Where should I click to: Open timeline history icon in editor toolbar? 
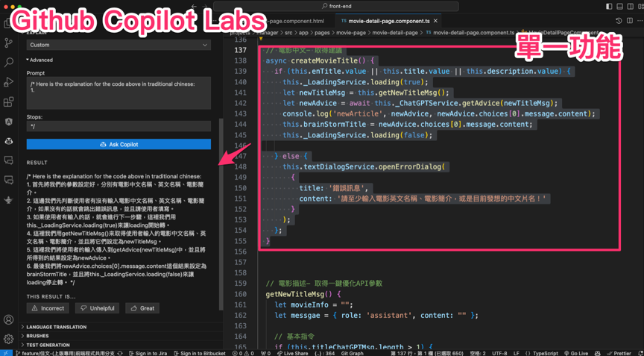(619, 21)
